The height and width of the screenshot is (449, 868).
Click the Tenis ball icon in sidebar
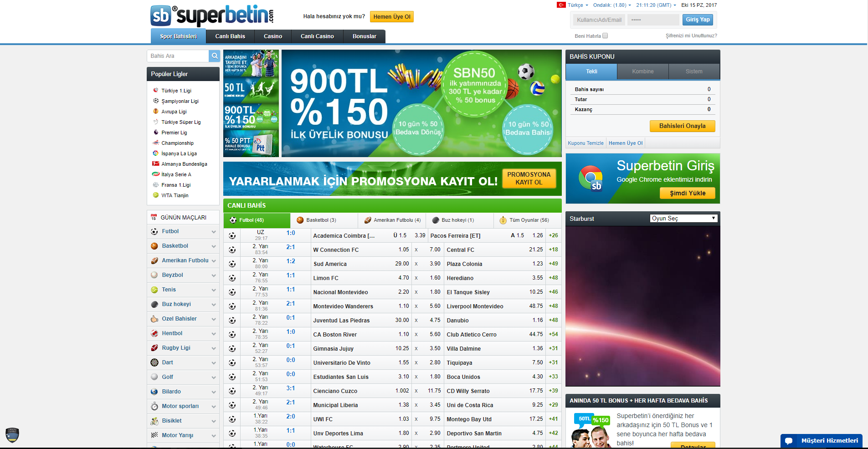coord(154,290)
